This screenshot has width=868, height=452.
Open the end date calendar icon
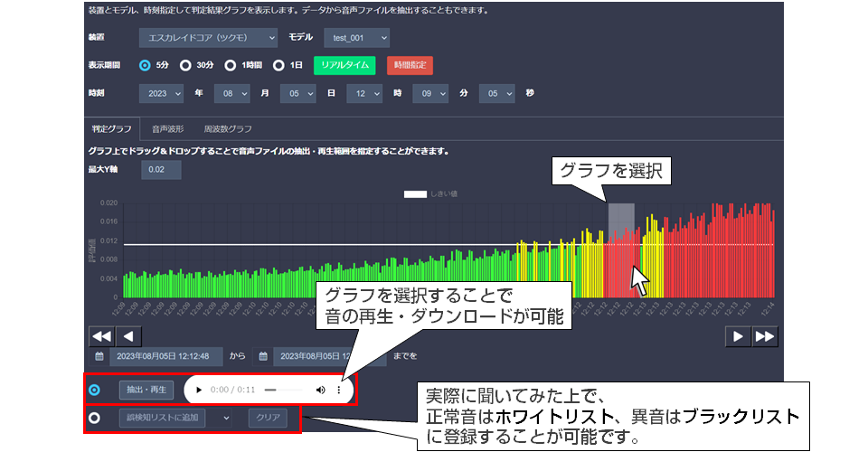click(263, 356)
